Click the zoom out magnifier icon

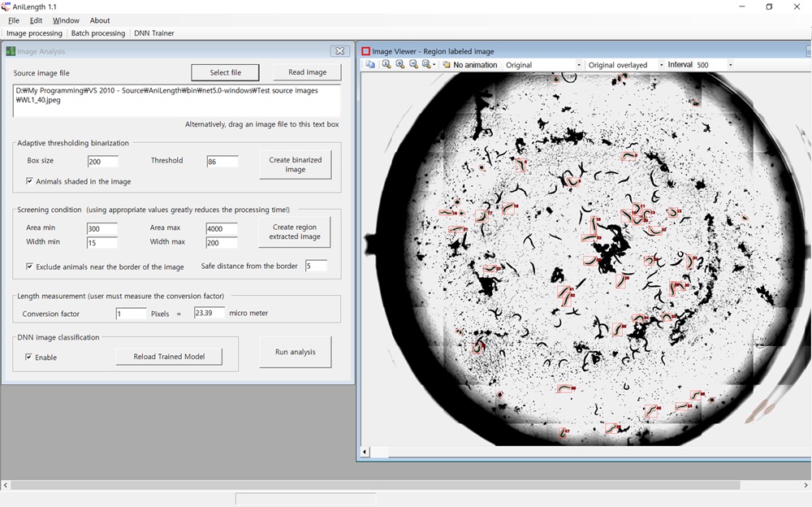click(x=413, y=65)
